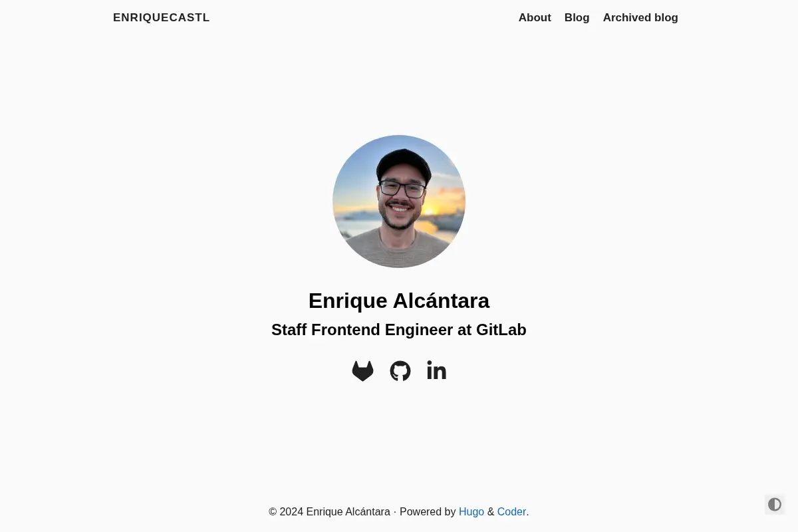
Task: Click the Powered by footer text
Action: pyautogui.click(x=428, y=511)
